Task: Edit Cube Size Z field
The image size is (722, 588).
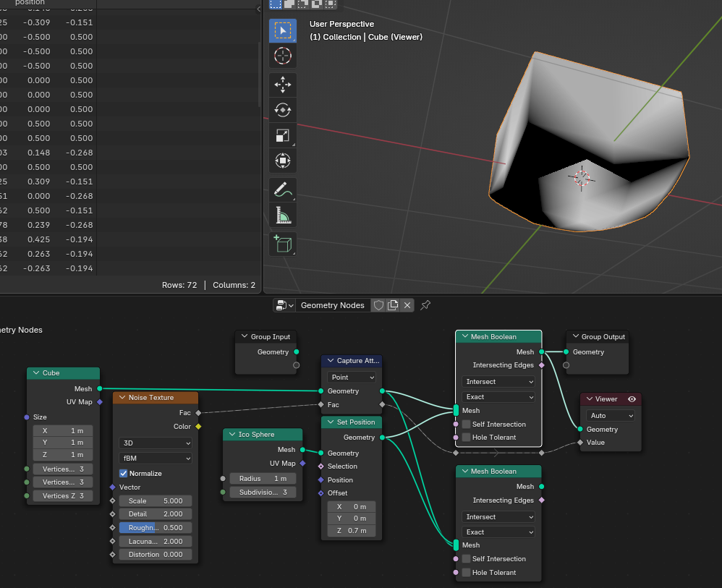Action: (63, 454)
